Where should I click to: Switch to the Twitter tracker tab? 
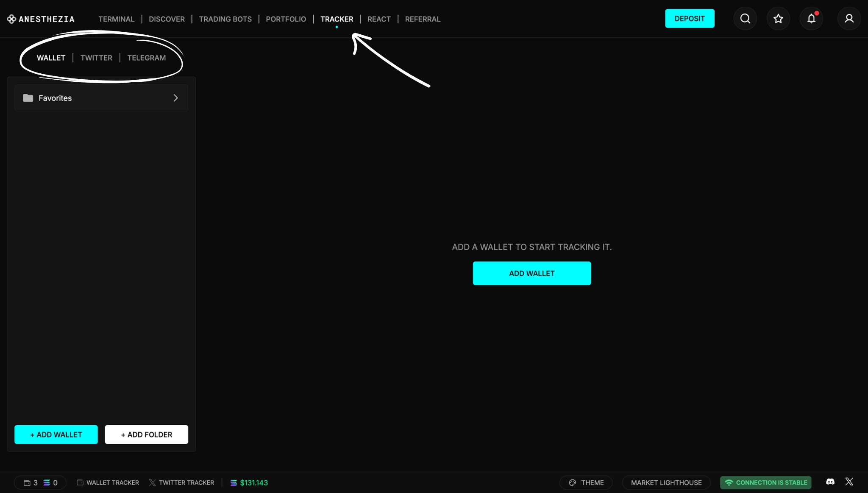[96, 58]
